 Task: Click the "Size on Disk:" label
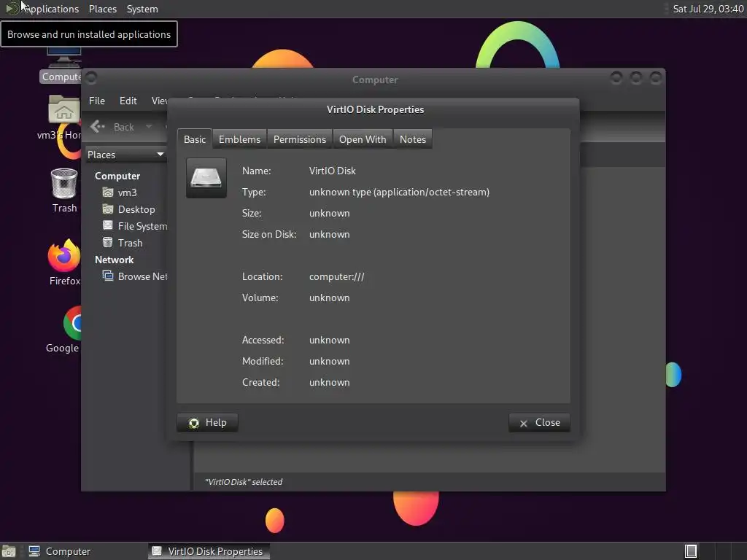(x=268, y=234)
